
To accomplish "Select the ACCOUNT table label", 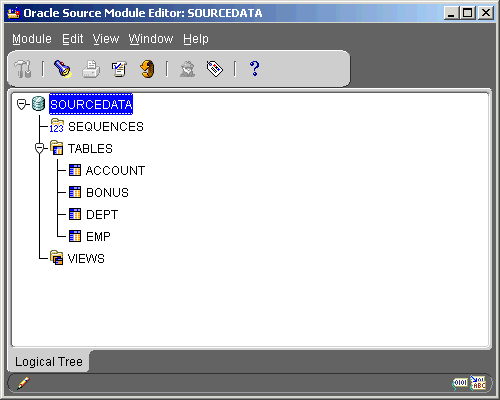I will coord(115,171).
